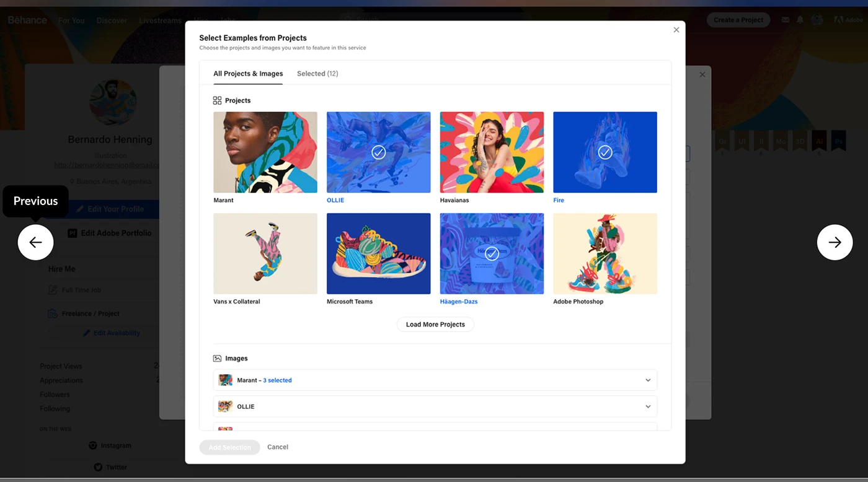
Task: Click Load More Projects button
Action: (x=435, y=325)
